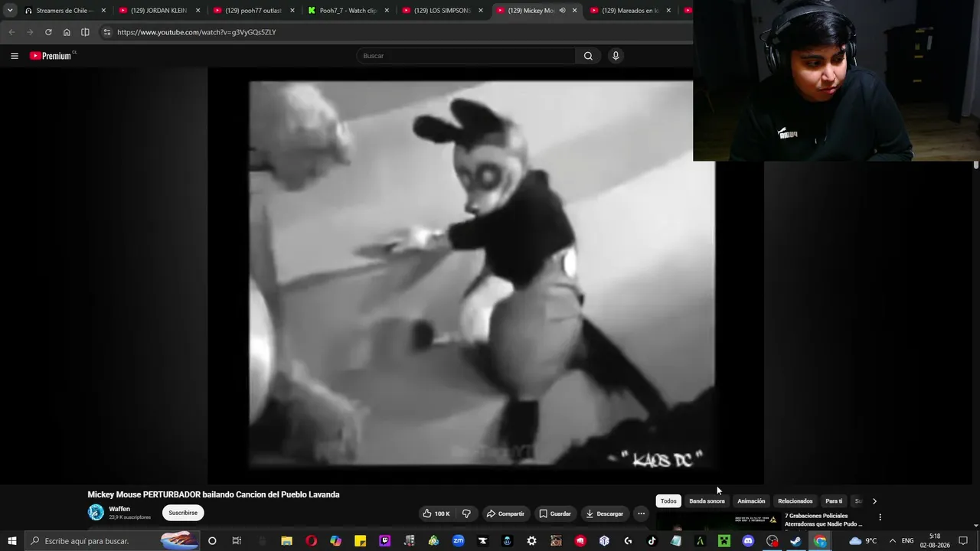Dislike the Mickey Mouse video
The image size is (980, 551).
(x=466, y=514)
